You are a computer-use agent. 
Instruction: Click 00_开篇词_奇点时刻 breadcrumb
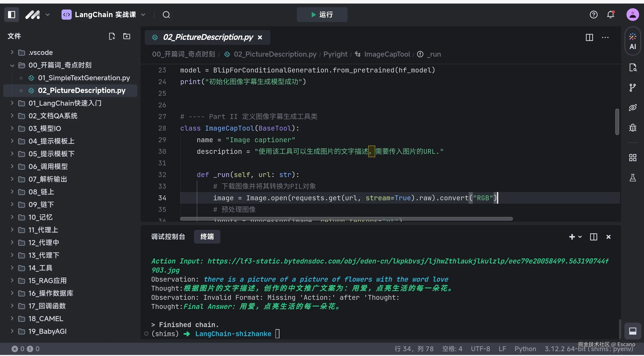click(183, 54)
